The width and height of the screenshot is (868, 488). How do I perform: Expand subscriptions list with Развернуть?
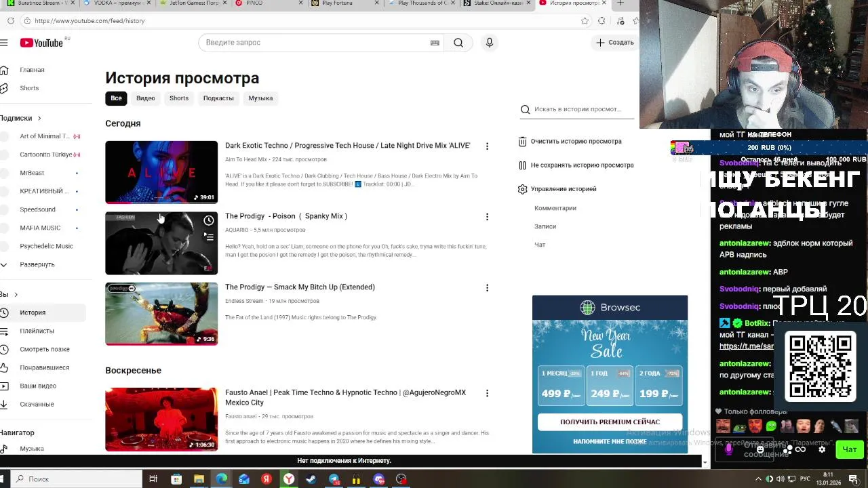(x=37, y=264)
